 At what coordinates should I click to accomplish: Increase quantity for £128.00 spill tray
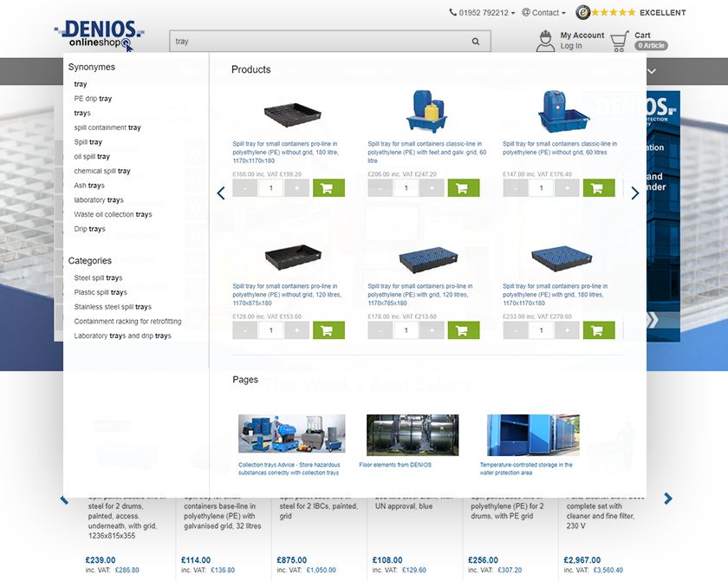(x=296, y=330)
